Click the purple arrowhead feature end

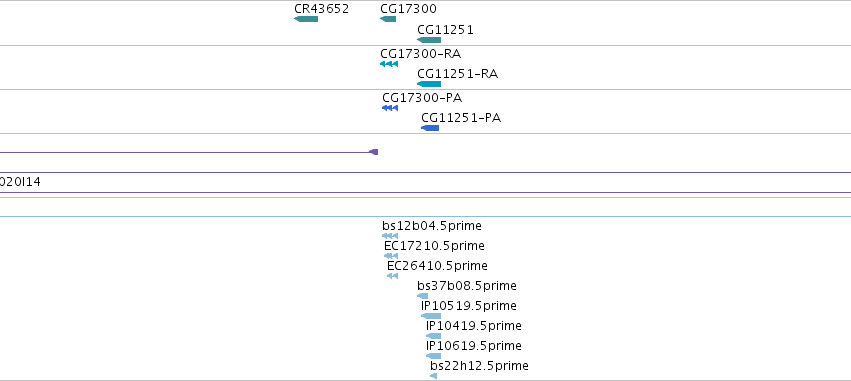pyautogui.click(x=373, y=152)
